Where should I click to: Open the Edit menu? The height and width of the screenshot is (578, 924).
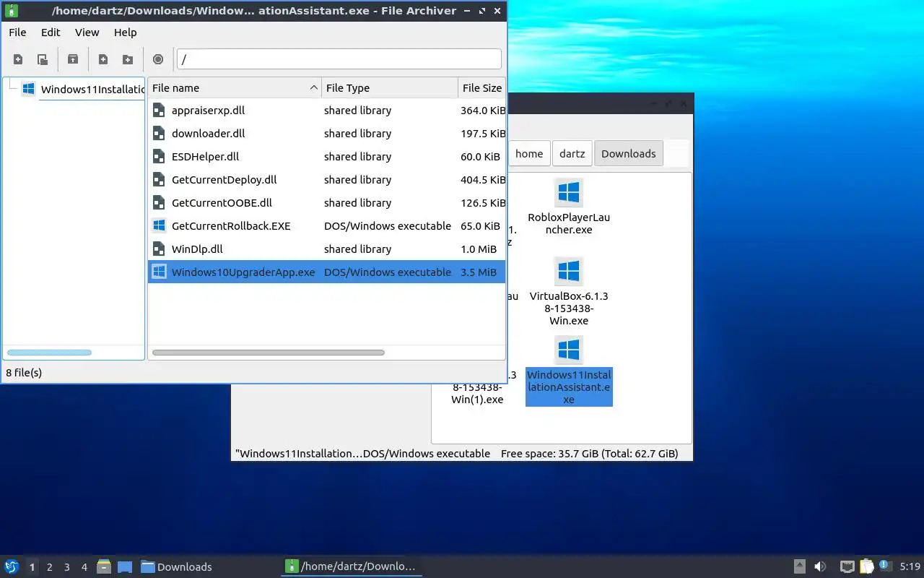coord(51,33)
